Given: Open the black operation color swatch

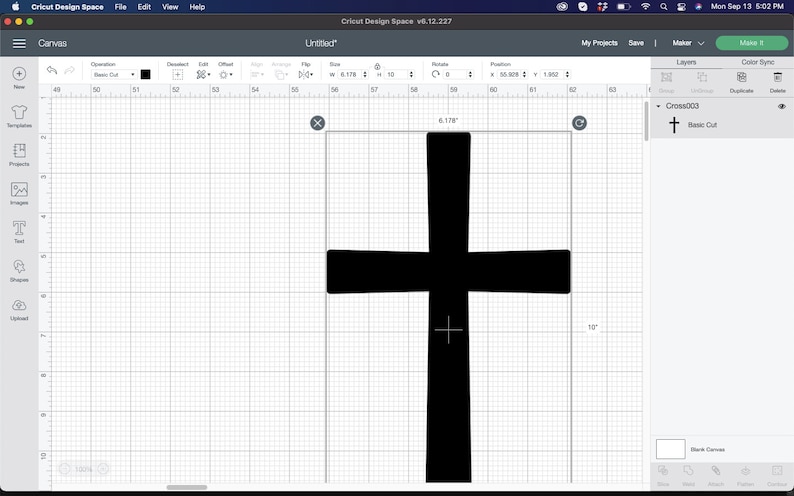Looking at the screenshot, I should point(145,74).
